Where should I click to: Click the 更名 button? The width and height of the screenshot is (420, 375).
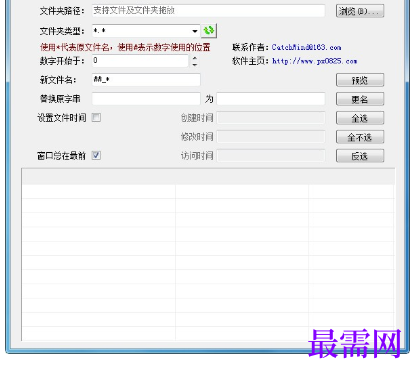pos(360,99)
